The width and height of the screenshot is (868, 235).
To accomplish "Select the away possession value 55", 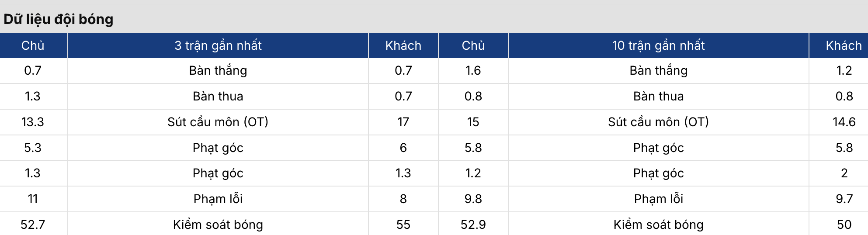I will (403, 225).
